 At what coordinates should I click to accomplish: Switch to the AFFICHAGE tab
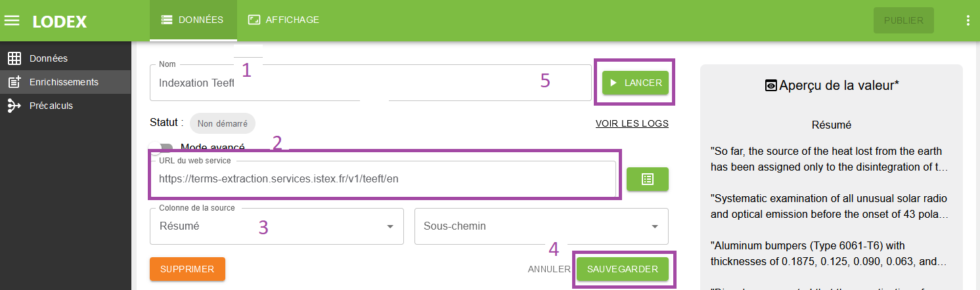[x=284, y=20]
